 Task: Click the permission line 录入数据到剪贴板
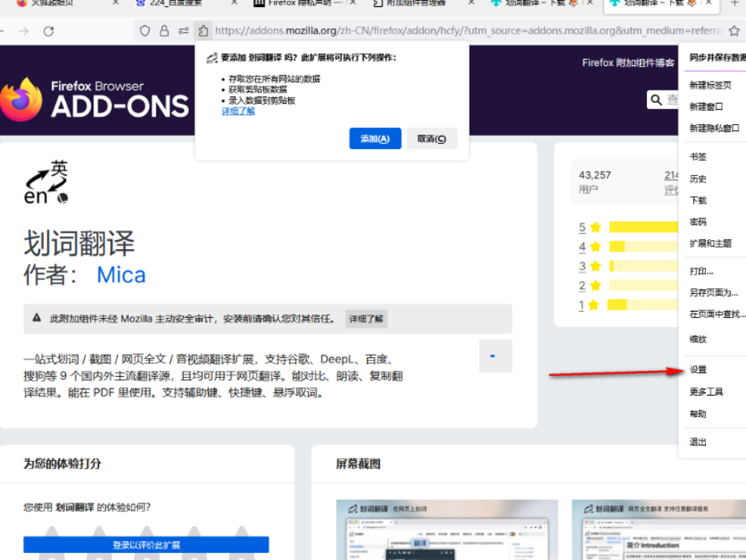tap(261, 101)
